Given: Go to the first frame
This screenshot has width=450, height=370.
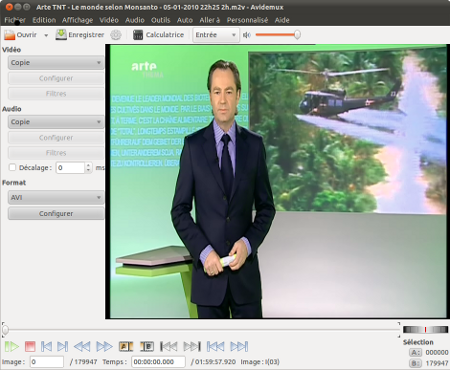Looking at the screenshot, I should (x=216, y=347).
